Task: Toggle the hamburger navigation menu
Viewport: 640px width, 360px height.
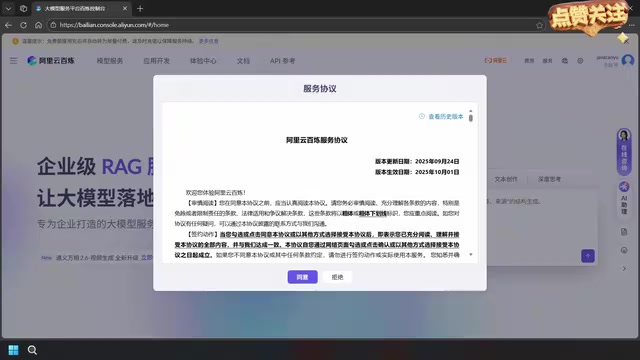Action: [13, 60]
